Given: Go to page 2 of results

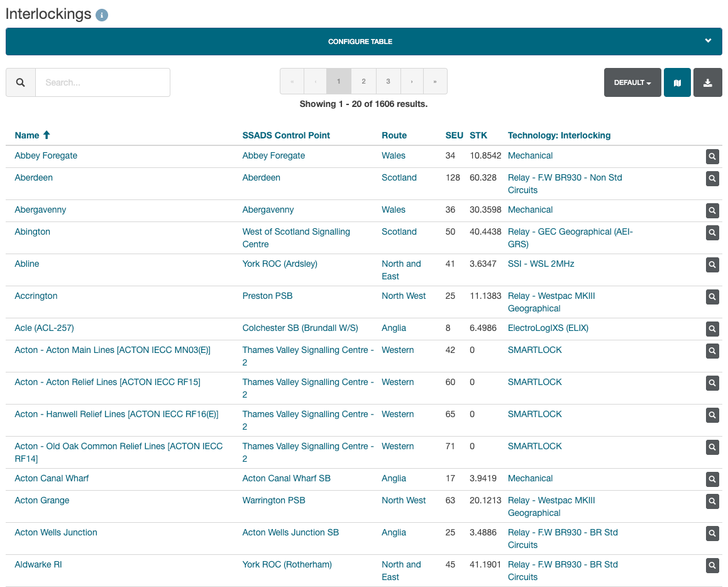Looking at the screenshot, I should click(363, 81).
